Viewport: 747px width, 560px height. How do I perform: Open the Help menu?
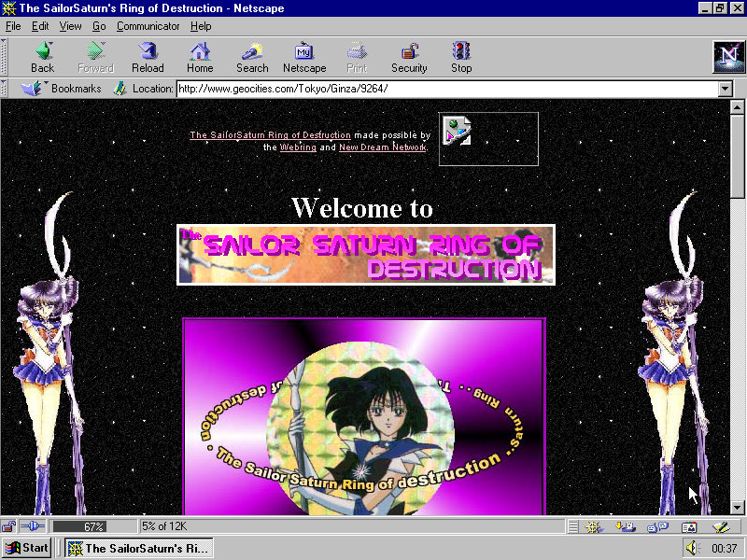click(x=201, y=26)
